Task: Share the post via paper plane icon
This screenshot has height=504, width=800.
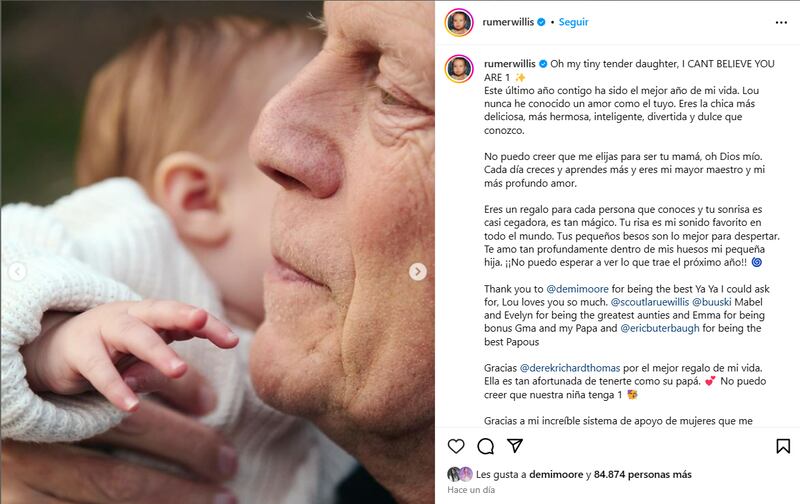Action: coord(516,446)
